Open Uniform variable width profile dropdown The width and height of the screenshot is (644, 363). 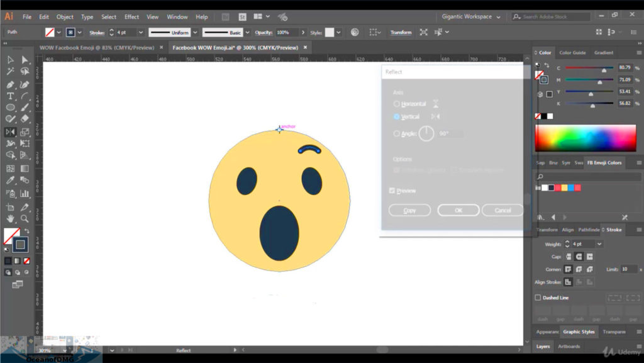(x=195, y=33)
